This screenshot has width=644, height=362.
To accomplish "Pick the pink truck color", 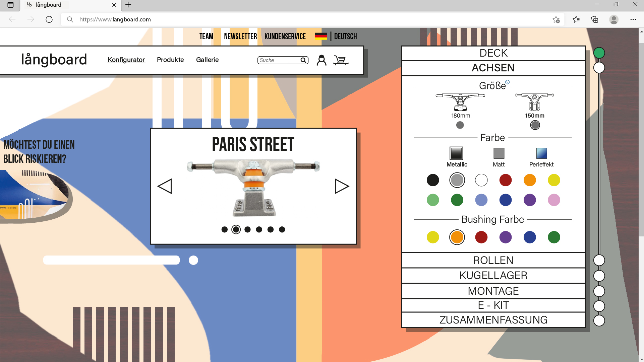I will click(x=554, y=200).
